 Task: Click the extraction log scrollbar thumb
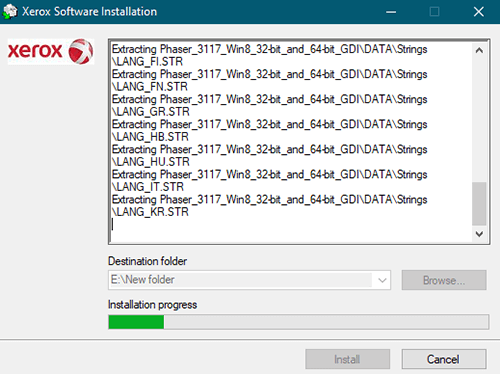pyautogui.click(x=479, y=204)
